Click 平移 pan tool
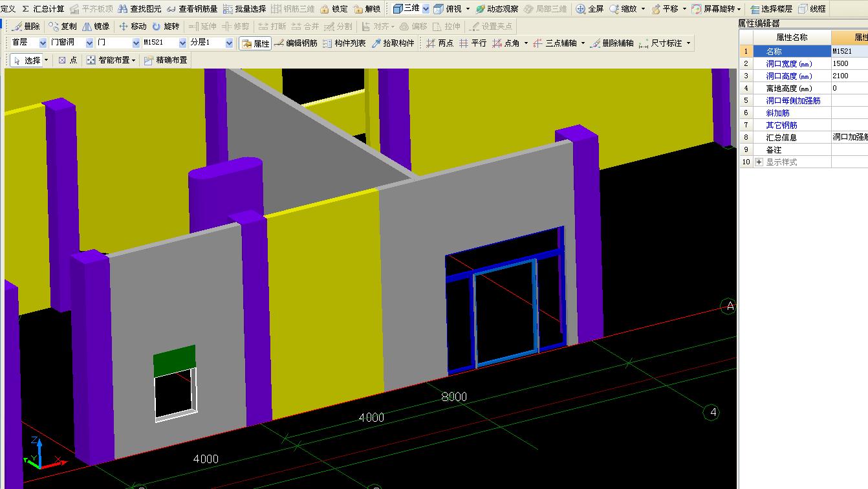 coord(664,9)
